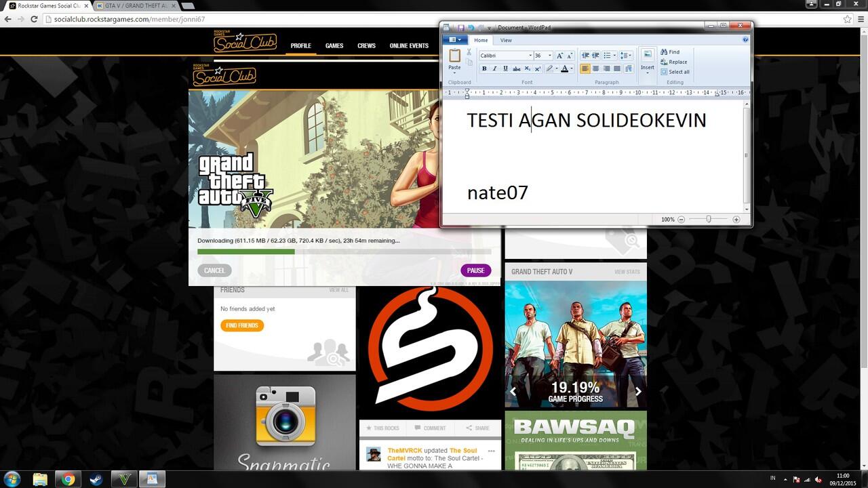Switch to the GTA V / GRAND THEFT browser tab
Screen dimensions: 868x488
coord(136,5)
